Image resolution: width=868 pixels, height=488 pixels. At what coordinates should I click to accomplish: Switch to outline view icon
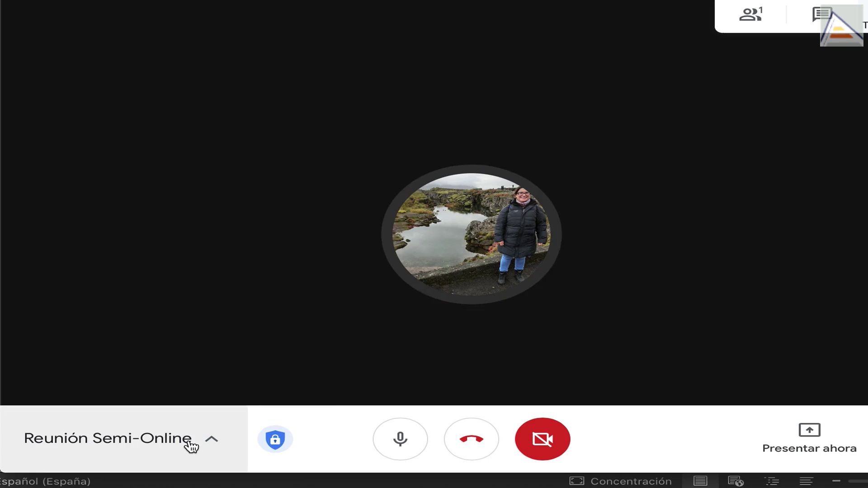pyautogui.click(x=771, y=481)
